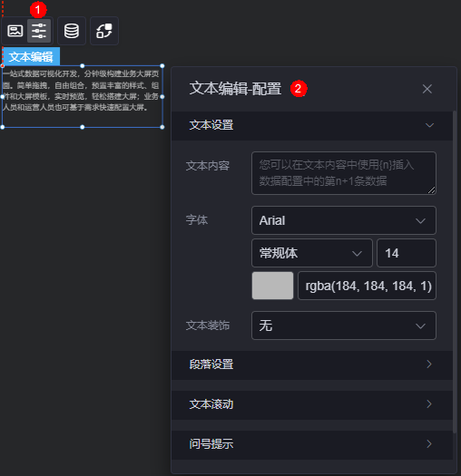This screenshot has height=476, width=461.
Task: Open the Arial font dropdown
Action: pos(344,220)
